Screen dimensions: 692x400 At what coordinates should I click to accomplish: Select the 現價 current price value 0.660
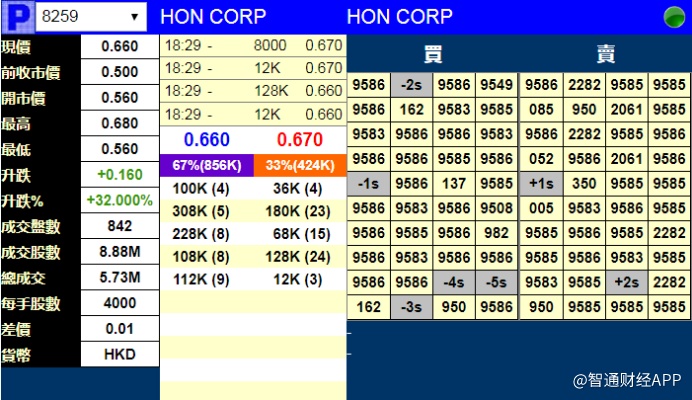click(120, 46)
